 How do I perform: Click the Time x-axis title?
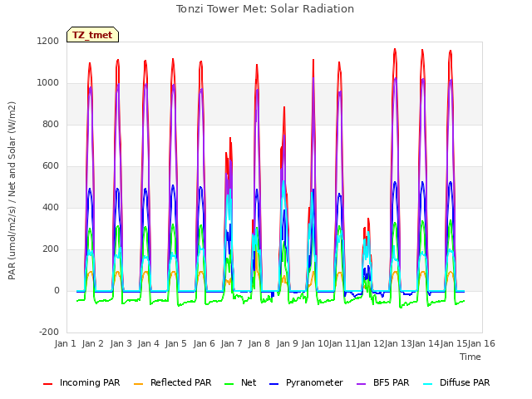point(470,357)
